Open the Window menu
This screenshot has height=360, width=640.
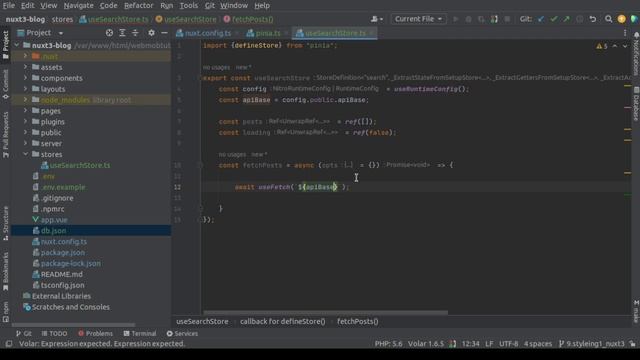point(234,6)
